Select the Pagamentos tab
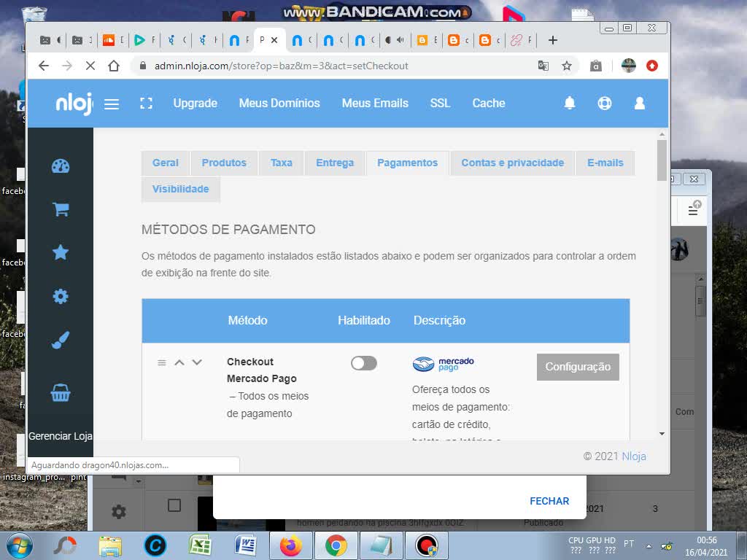This screenshot has width=747, height=560. coord(407,163)
